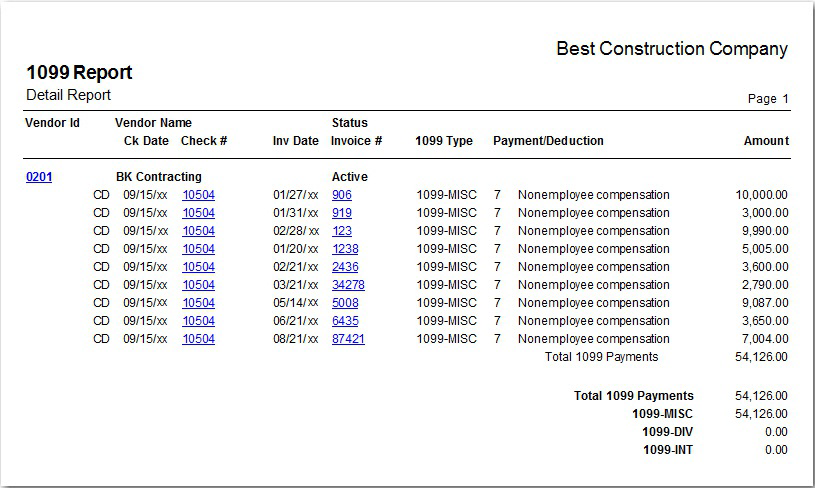Click the Active status text
This screenshot has width=815, height=488.
[350, 177]
